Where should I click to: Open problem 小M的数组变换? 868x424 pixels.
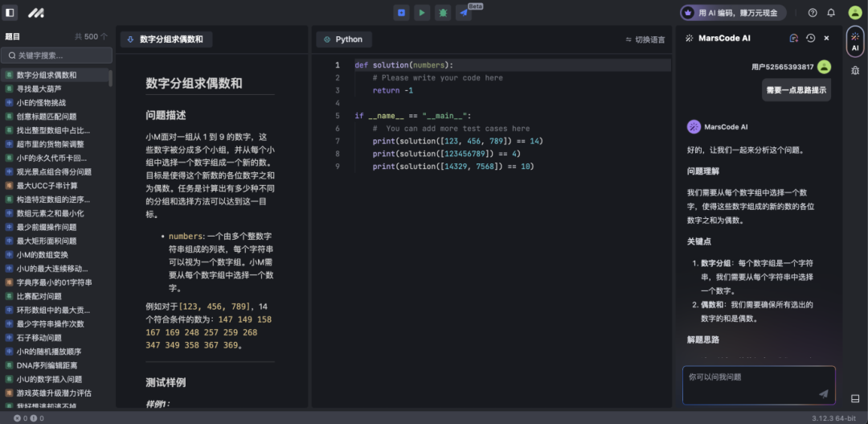[55, 255]
